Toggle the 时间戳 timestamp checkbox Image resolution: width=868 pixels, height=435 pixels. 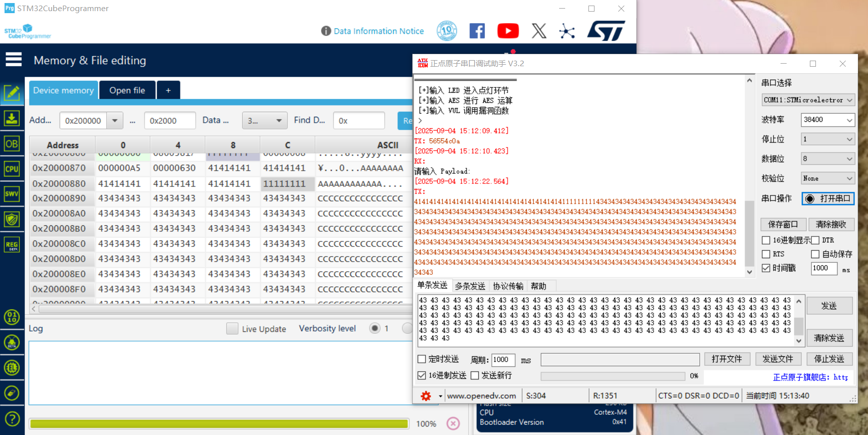pyautogui.click(x=766, y=268)
